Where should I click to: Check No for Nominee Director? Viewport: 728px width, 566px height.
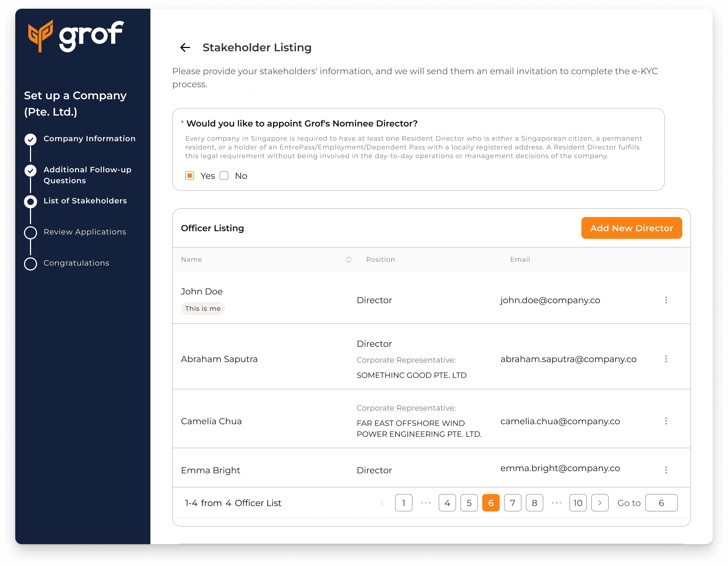224,176
